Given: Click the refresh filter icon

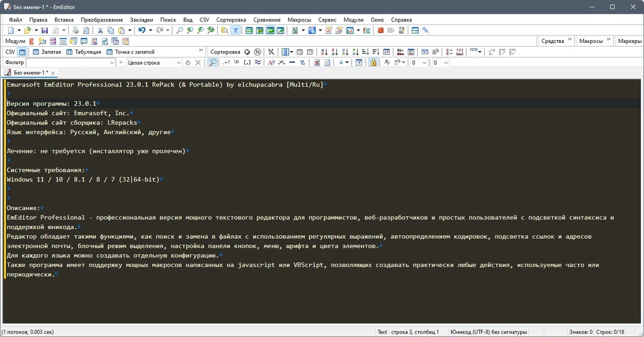Looking at the screenshot, I should [188, 63].
